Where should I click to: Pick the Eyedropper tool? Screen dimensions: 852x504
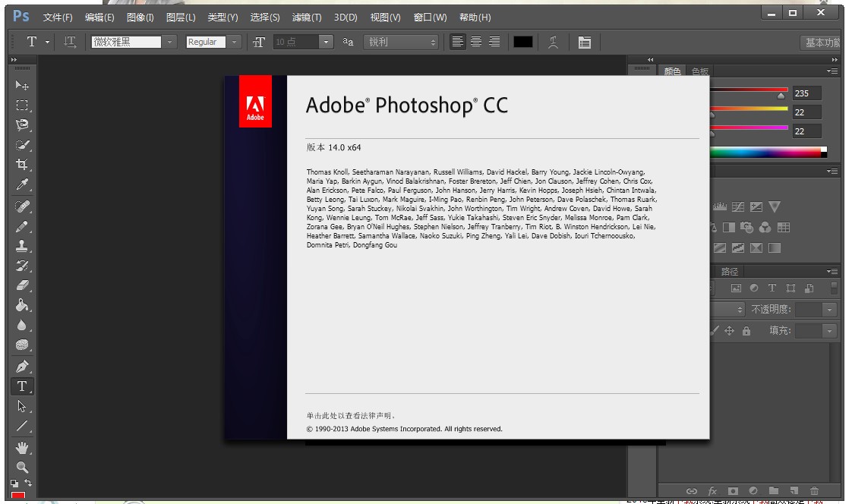pyautogui.click(x=22, y=184)
